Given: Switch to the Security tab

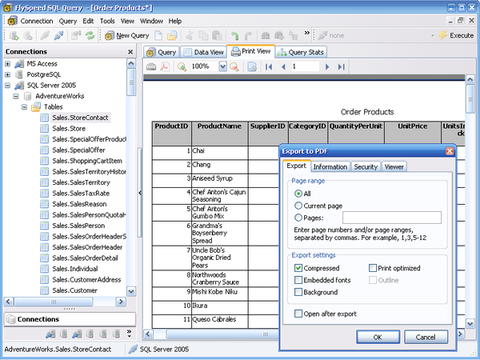Looking at the screenshot, I should [x=365, y=167].
